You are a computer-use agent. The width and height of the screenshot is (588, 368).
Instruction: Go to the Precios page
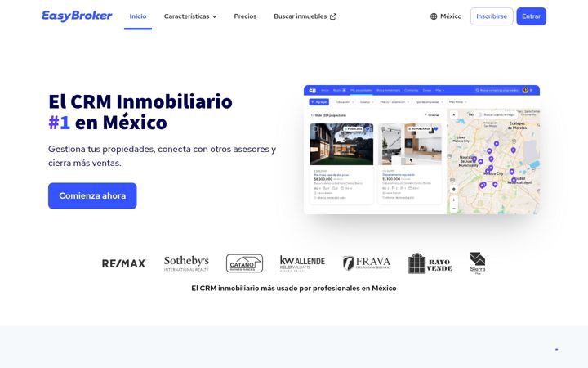245,16
